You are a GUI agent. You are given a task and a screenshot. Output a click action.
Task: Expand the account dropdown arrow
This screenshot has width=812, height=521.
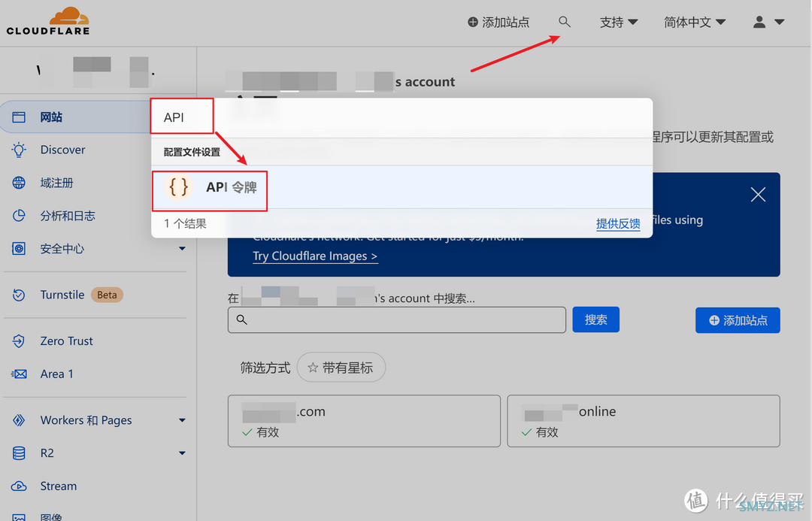click(x=779, y=23)
